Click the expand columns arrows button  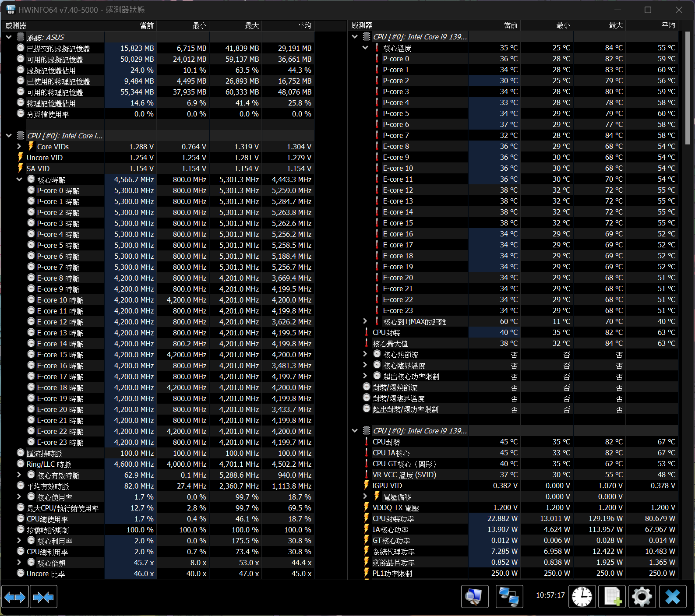tap(15, 597)
